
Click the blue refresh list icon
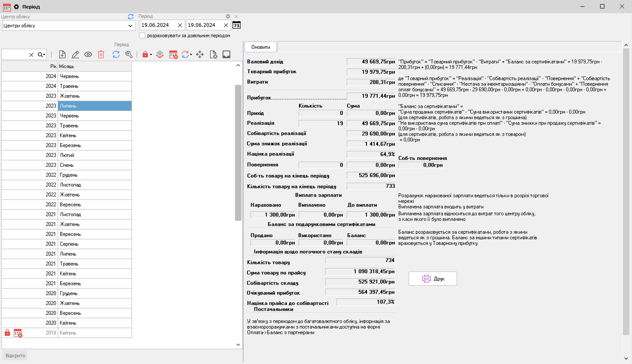[116, 55]
